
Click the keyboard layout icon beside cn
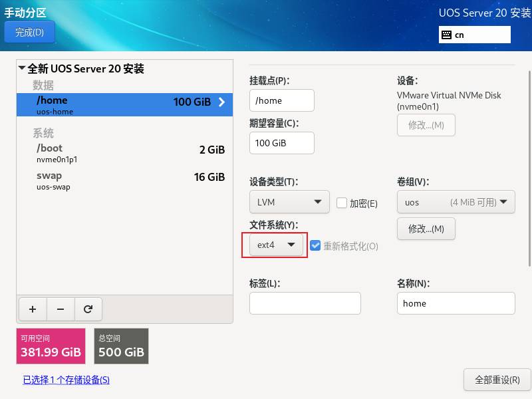tap(446, 35)
